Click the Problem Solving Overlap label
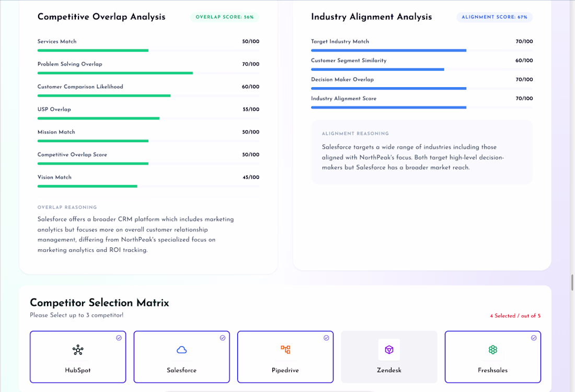The width and height of the screenshot is (575, 392). [70, 64]
